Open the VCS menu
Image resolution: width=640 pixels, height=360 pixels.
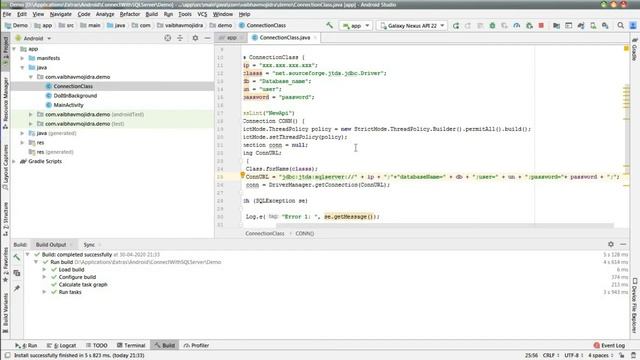pyautogui.click(x=202, y=14)
